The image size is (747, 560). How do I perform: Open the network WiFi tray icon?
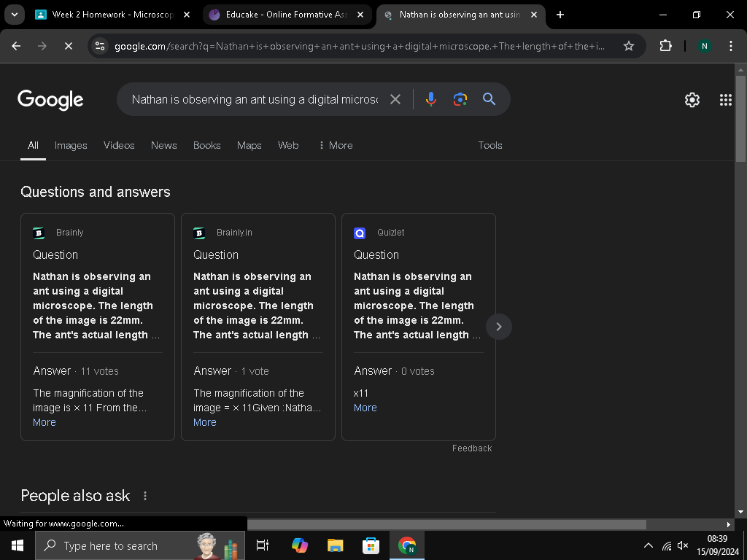click(667, 545)
